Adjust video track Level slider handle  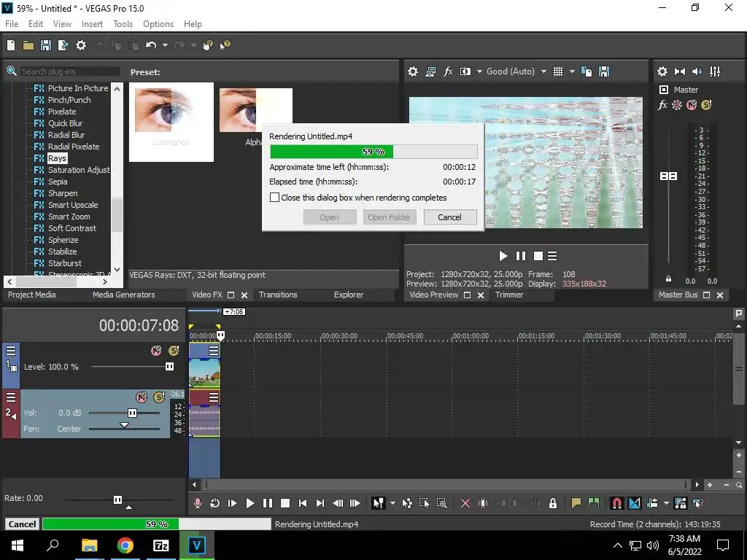point(169,366)
